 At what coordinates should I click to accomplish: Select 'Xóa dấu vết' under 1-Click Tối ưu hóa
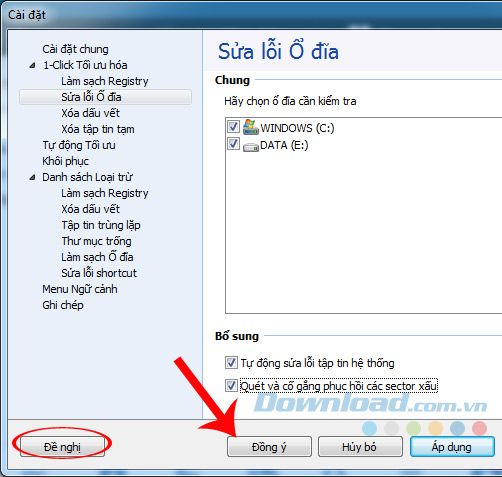tap(90, 113)
